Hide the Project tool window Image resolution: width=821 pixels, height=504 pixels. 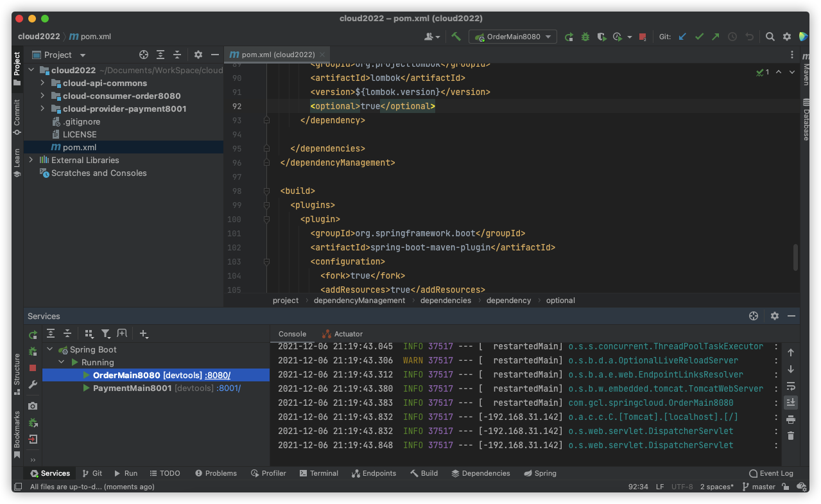(x=214, y=55)
